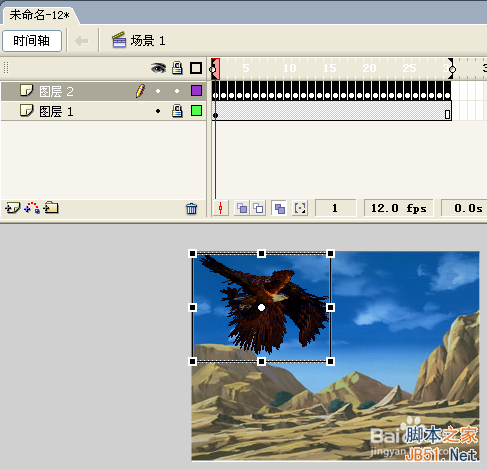
Task: Click the selected eagle image on stage
Action: [262, 307]
